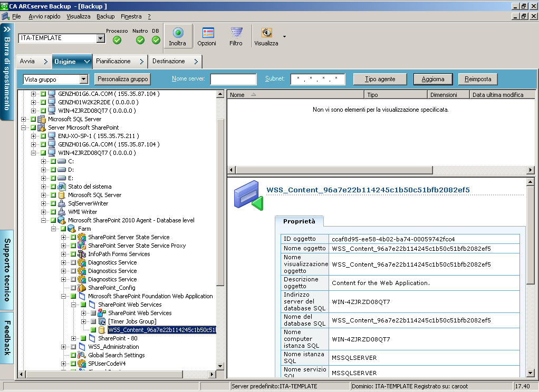The height and width of the screenshot is (392, 539).
Task: Collapse the Farm tree node
Action: pos(54,229)
